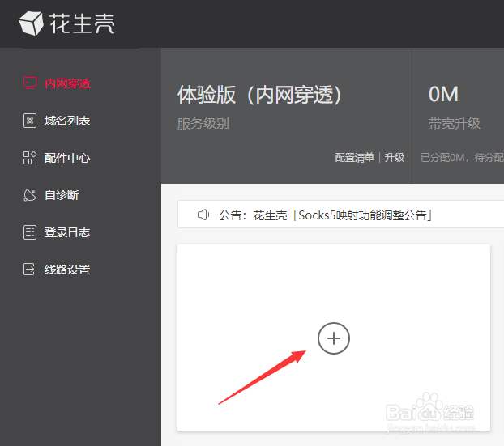Click the 内网穿透 monitor icon in sidebar
The image size is (504, 446).
(x=30, y=83)
